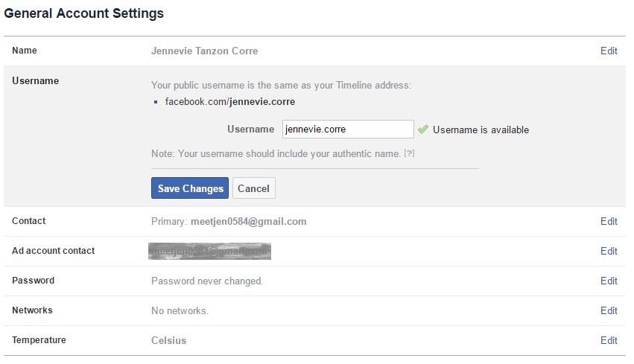Select the Name row label
The width and height of the screenshot is (634, 364).
point(25,51)
